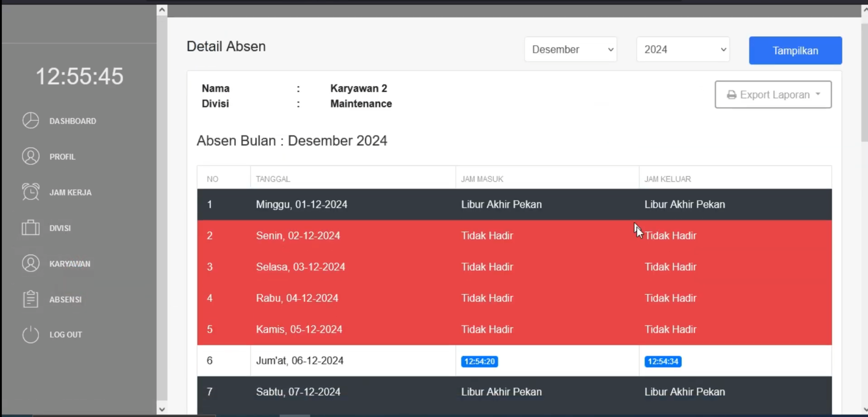The image size is (868, 417).
Task: Click the Profil user icon
Action: [x=31, y=156]
